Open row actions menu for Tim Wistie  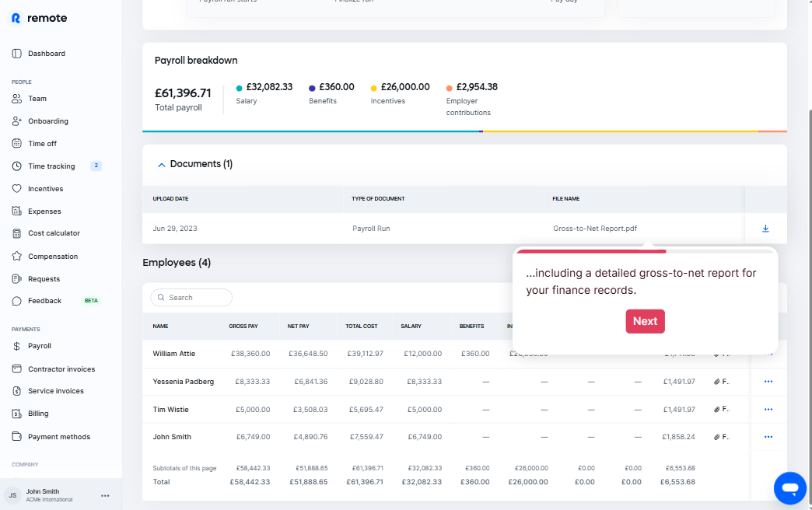click(768, 409)
